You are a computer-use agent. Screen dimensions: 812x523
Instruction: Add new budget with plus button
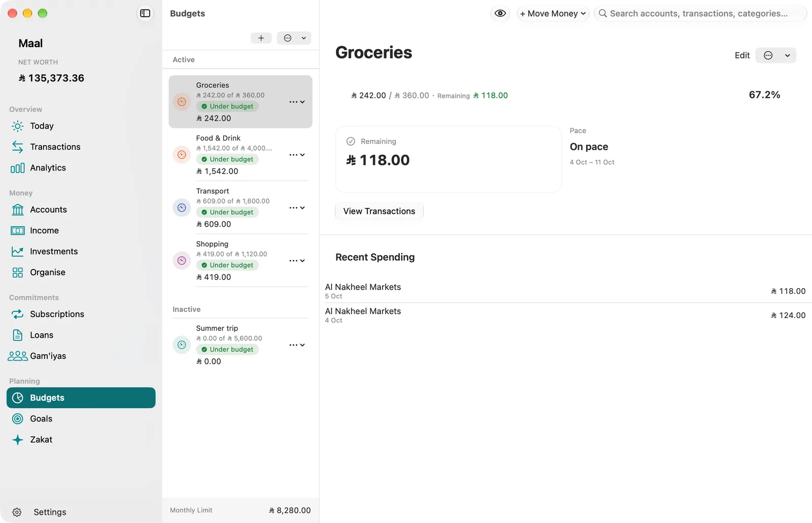coord(261,38)
